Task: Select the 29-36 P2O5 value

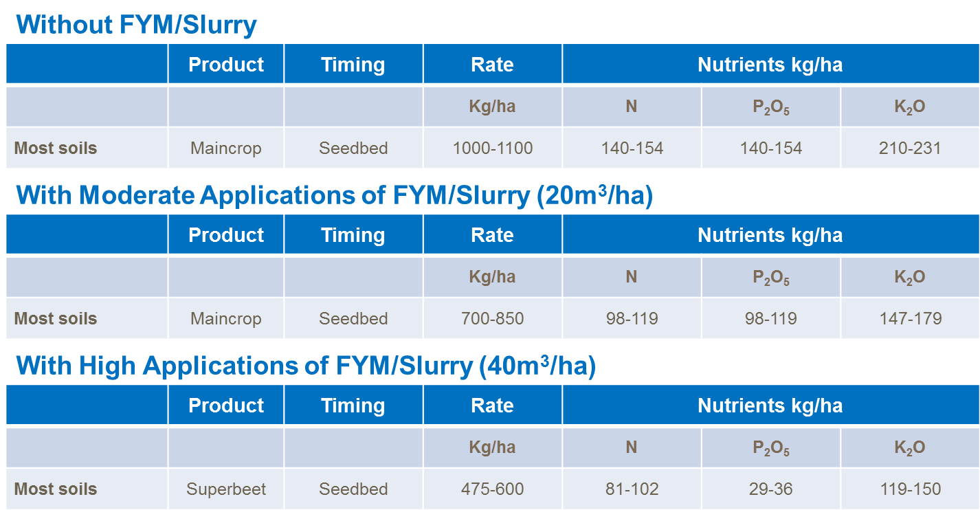Action: 770,489
